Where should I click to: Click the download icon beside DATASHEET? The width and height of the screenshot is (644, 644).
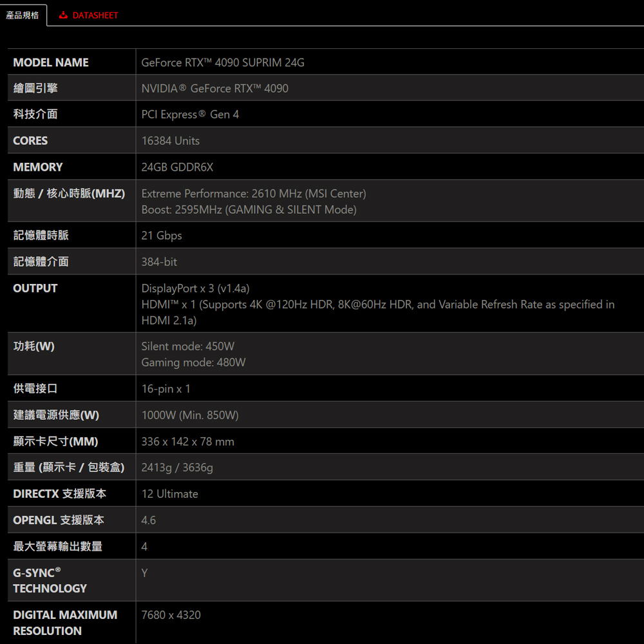[x=63, y=15]
